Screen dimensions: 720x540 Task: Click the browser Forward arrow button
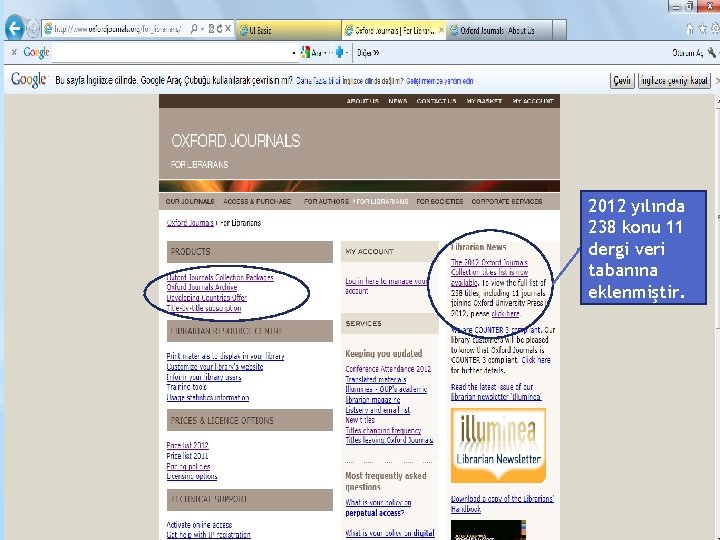(33, 29)
